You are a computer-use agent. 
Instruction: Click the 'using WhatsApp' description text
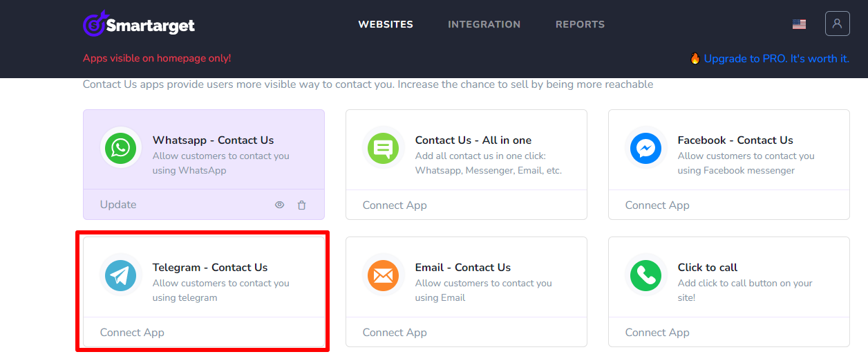click(x=189, y=171)
